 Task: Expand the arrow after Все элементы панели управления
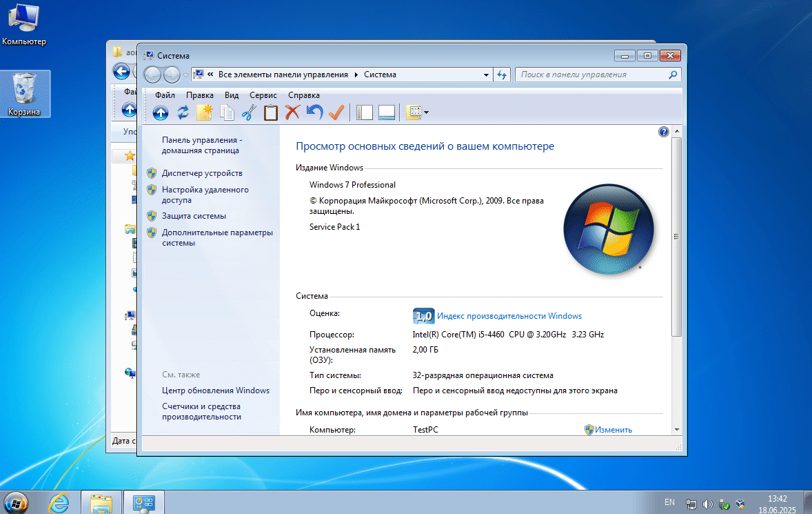point(356,75)
